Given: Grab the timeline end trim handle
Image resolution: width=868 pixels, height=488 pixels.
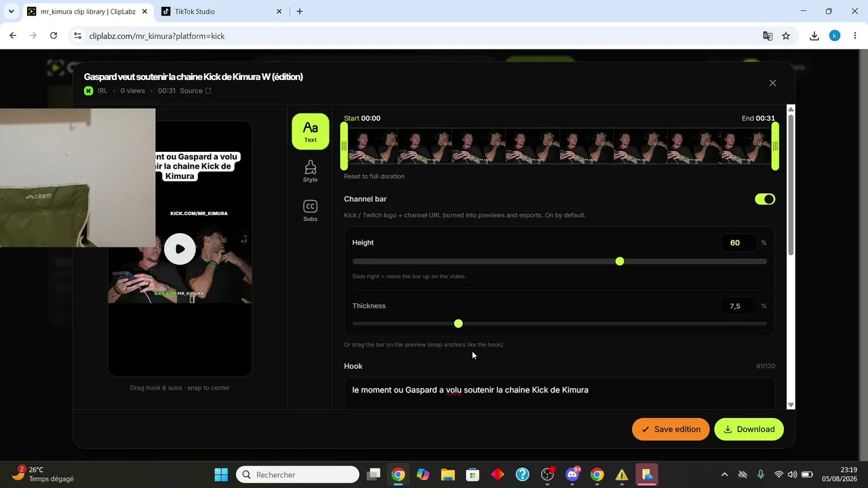Looking at the screenshot, I should coord(775,146).
